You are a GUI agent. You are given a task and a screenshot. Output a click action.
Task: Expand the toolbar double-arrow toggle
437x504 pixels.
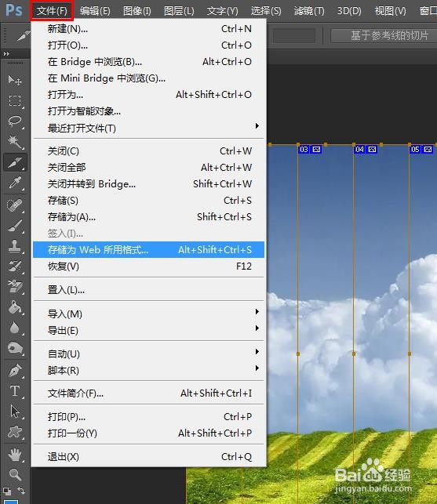coord(6,53)
